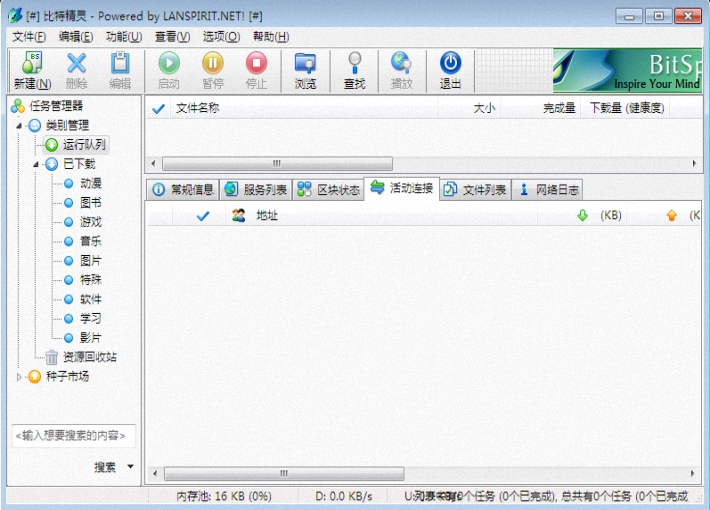710x510 pixels.
Task: Click the search box 输入想要搜索的内容
Action: pyautogui.click(x=73, y=436)
